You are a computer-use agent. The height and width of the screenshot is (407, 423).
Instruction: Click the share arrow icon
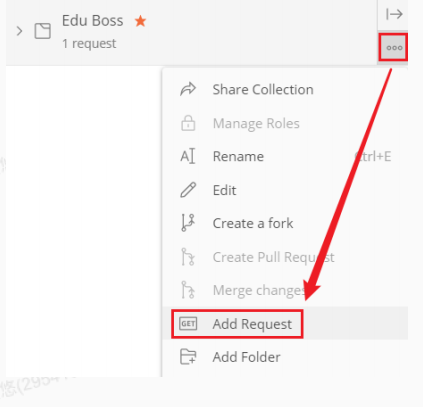pyautogui.click(x=188, y=89)
